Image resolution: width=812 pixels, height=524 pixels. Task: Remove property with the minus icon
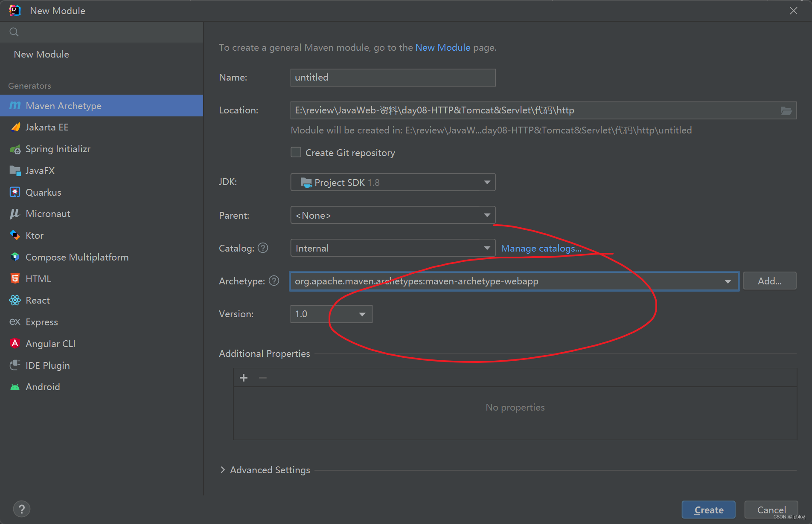tap(263, 378)
